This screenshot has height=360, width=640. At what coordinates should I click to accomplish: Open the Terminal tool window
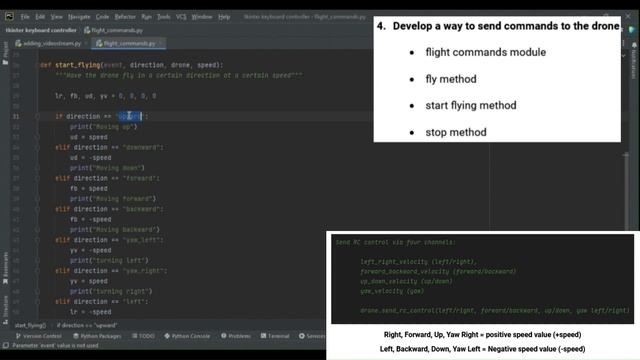275,336
